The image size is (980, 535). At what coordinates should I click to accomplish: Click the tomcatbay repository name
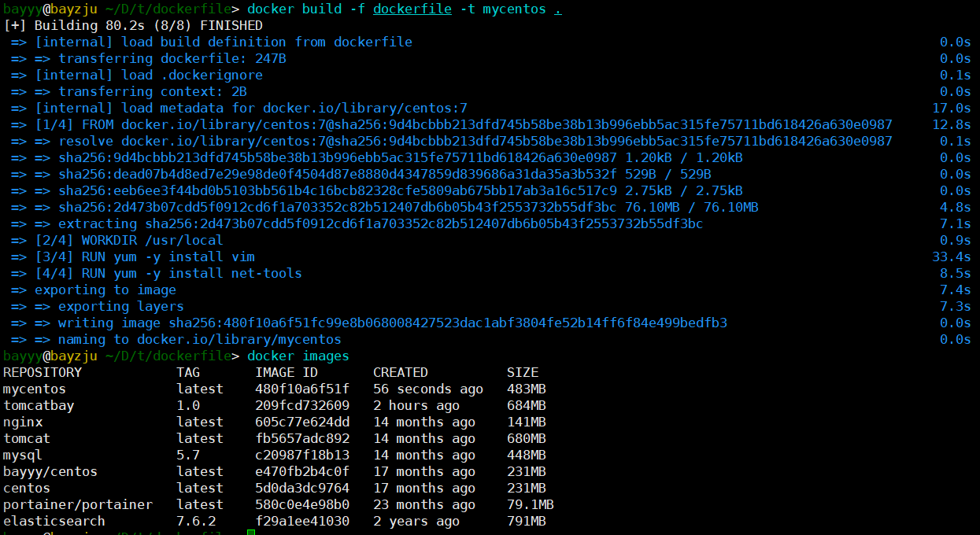coord(39,405)
